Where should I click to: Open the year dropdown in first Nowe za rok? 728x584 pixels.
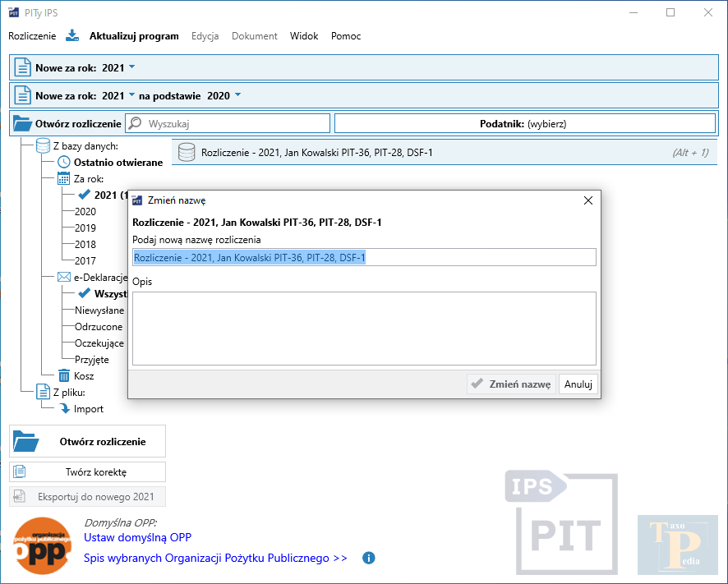pyautogui.click(x=131, y=67)
